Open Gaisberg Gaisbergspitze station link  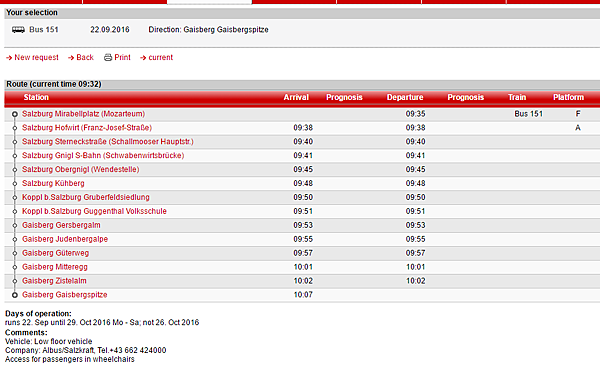click(x=65, y=295)
